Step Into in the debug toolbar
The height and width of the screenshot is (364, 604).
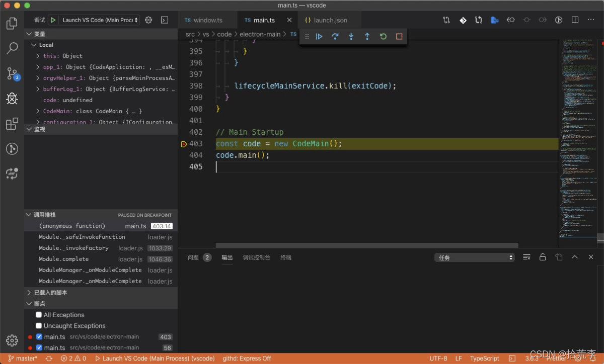[351, 37]
